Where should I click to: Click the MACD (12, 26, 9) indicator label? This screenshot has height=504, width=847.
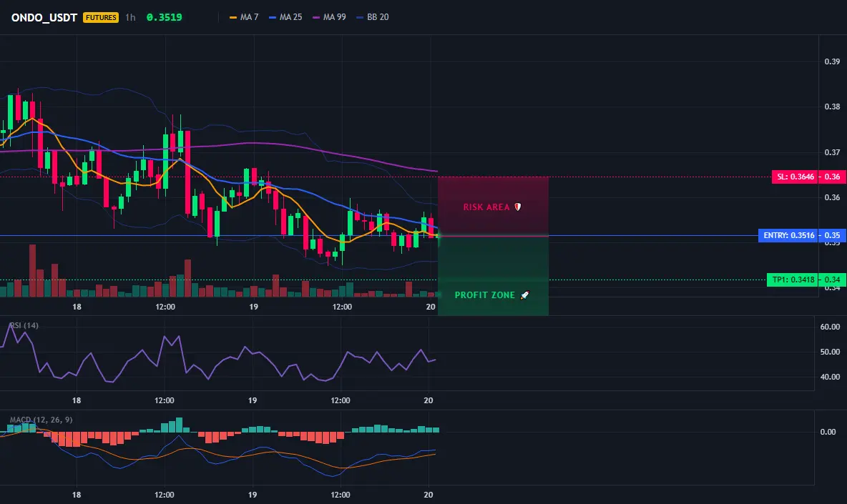[x=41, y=420]
